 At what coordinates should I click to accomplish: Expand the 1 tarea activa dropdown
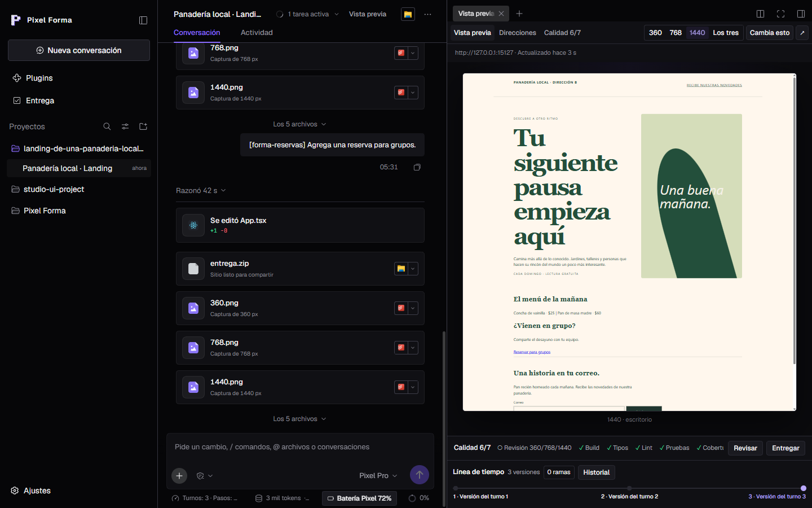(x=307, y=14)
